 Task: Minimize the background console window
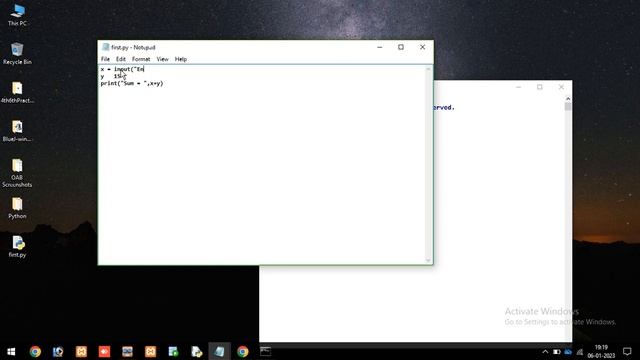click(x=518, y=87)
